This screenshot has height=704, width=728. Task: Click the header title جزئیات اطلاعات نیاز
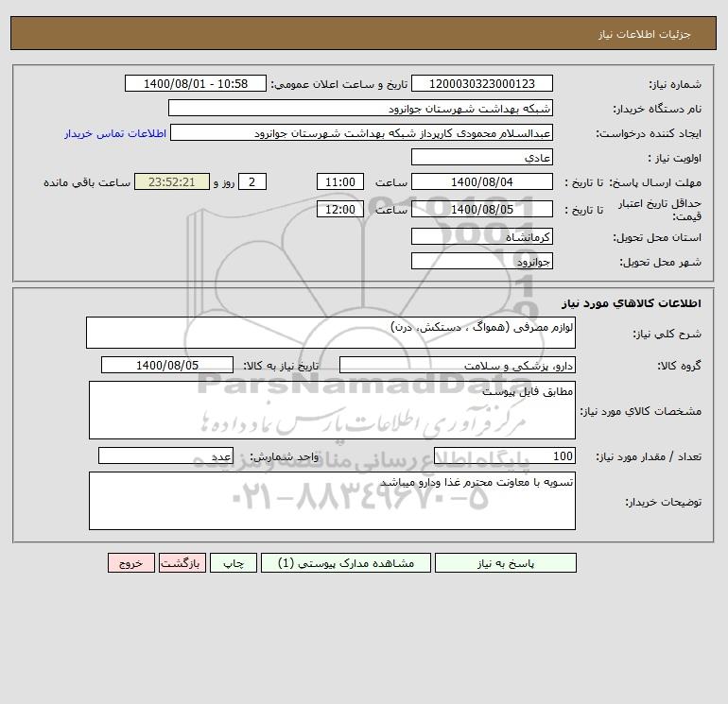[645, 34]
